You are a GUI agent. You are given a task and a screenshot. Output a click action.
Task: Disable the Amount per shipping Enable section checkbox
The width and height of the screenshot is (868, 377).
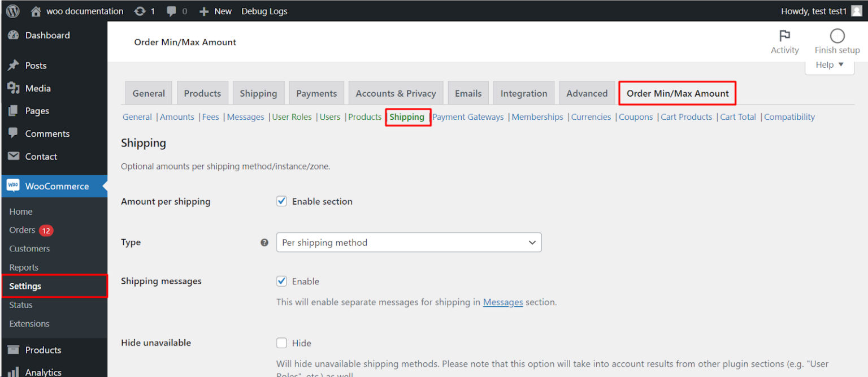(x=281, y=201)
